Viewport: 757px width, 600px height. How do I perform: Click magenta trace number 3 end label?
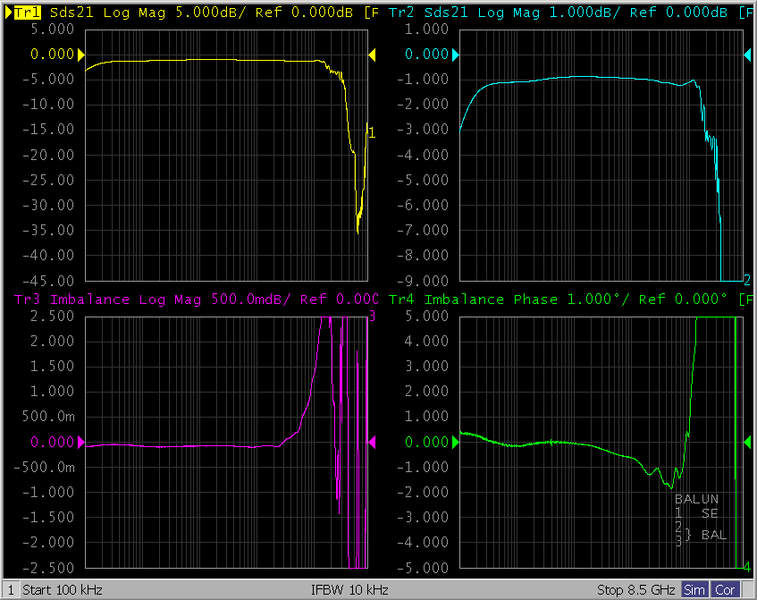[x=372, y=316]
